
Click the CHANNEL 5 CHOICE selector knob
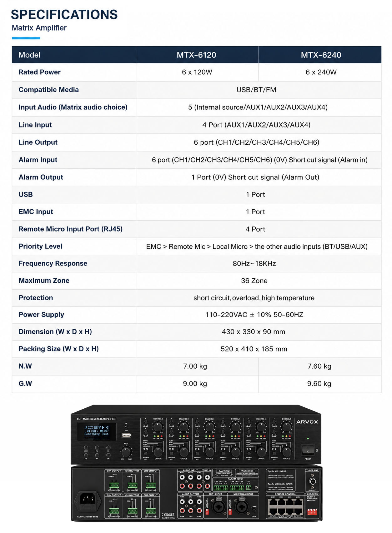[261, 452]
